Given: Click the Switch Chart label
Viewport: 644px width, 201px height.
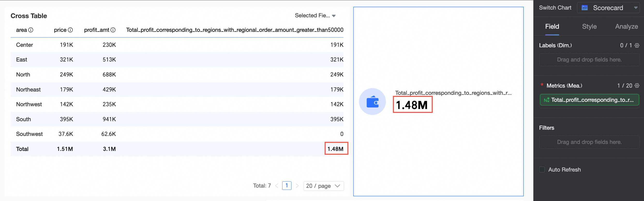Looking at the screenshot, I should click(x=555, y=8).
